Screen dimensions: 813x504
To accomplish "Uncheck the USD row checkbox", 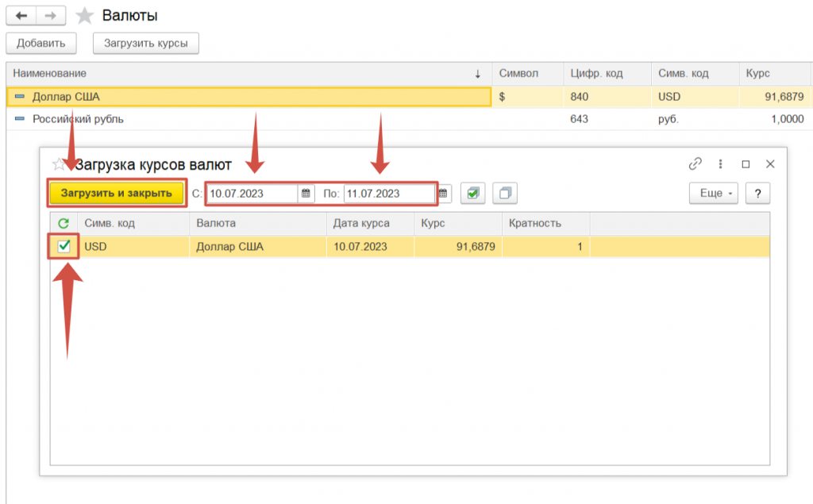I will click(x=64, y=247).
